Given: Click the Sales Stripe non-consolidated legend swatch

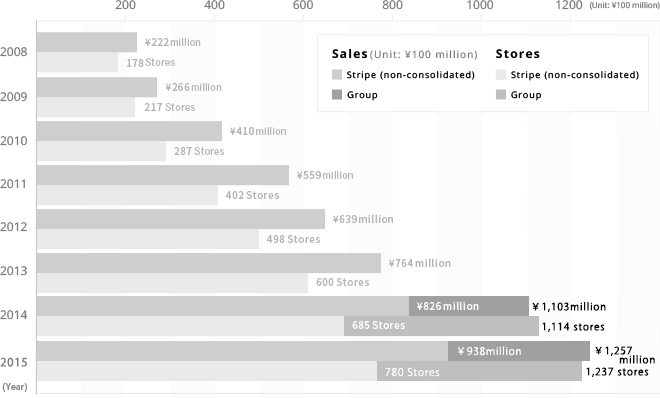Looking at the screenshot, I should pyautogui.click(x=337, y=75).
